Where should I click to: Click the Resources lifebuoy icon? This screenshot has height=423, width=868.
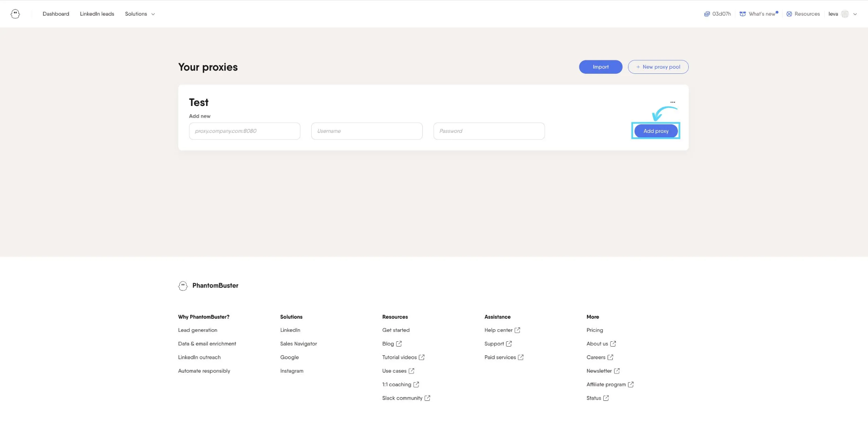point(789,14)
